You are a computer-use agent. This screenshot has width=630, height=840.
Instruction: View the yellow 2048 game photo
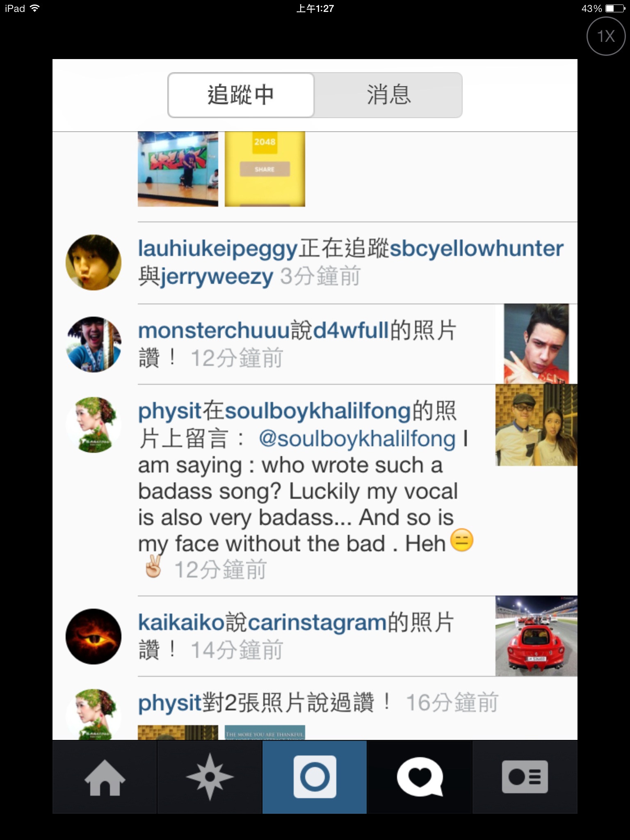coord(265,169)
